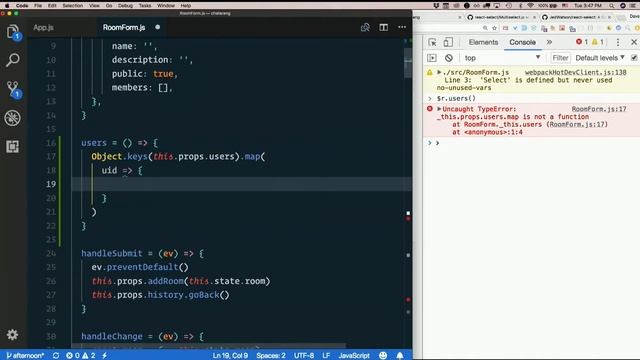Change encoding via UTF-8 status item
640x360 pixels.
(x=304, y=356)
